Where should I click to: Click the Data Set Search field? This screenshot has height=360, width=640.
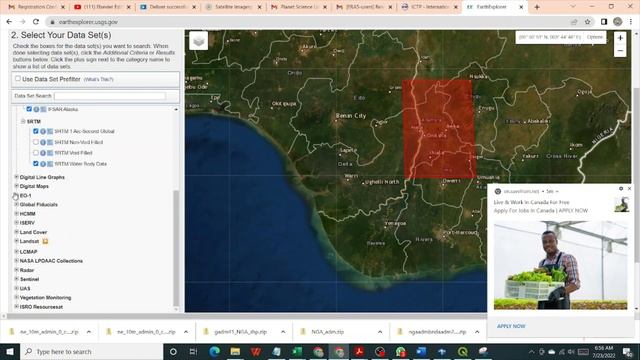click(x=110, y=96)
